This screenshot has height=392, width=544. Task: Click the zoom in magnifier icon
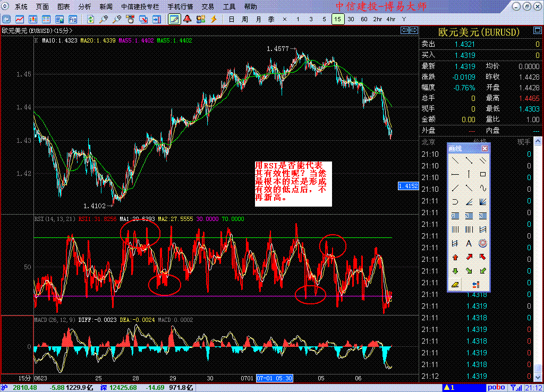tap(104, 20)
